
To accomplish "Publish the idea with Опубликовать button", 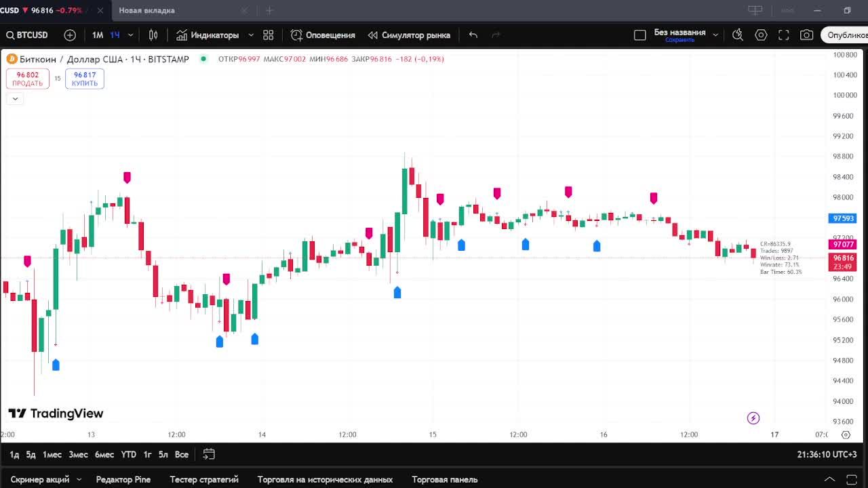I will coord(844,35).
